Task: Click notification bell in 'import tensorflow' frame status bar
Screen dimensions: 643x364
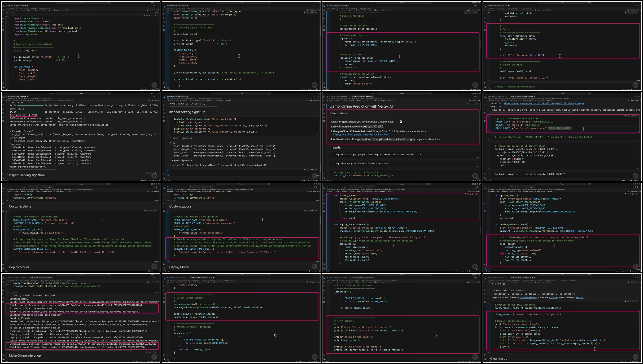Action: [x=159, y=90]
